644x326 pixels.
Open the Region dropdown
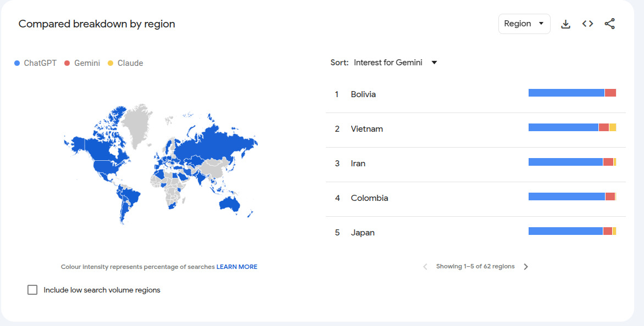[524, 24]
